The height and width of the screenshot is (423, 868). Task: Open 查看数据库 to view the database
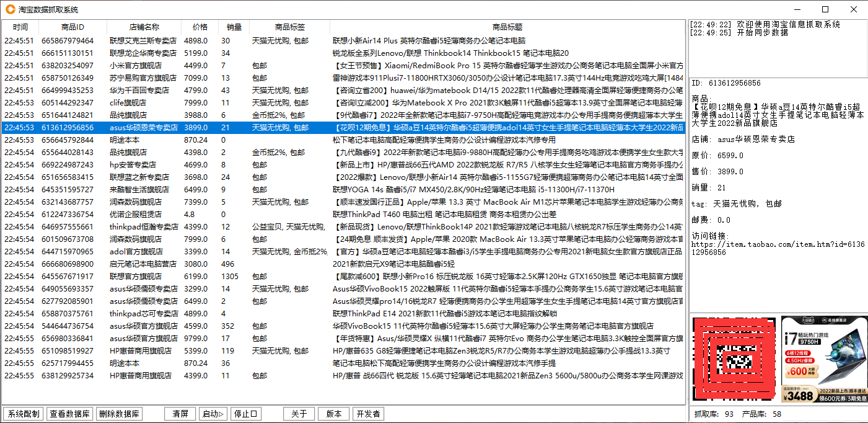pyautogui.click(x=70, y=414)
